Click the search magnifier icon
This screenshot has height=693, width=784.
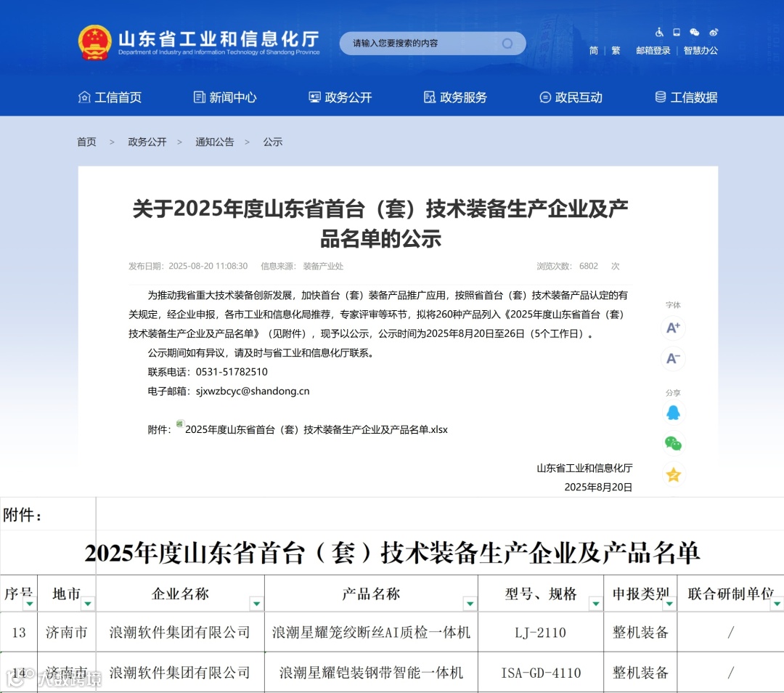(507, 44)
